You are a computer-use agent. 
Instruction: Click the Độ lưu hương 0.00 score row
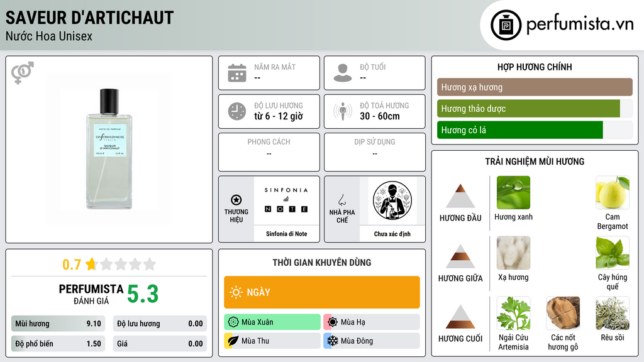(x=160, y=324)
